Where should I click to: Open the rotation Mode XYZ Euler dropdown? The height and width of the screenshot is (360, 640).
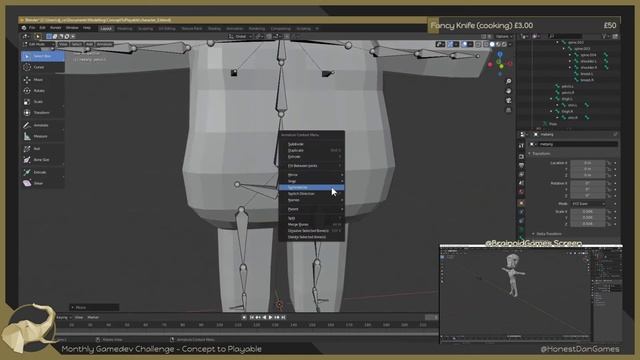tap(588, 203)
